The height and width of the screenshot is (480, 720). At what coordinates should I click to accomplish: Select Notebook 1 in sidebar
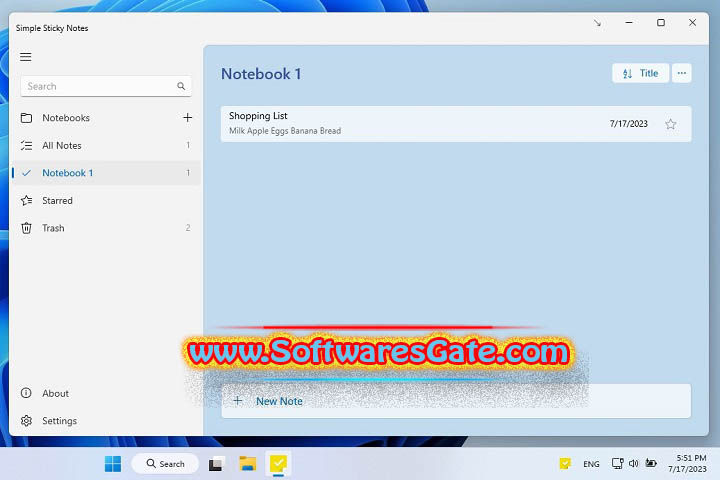[106, 173]
